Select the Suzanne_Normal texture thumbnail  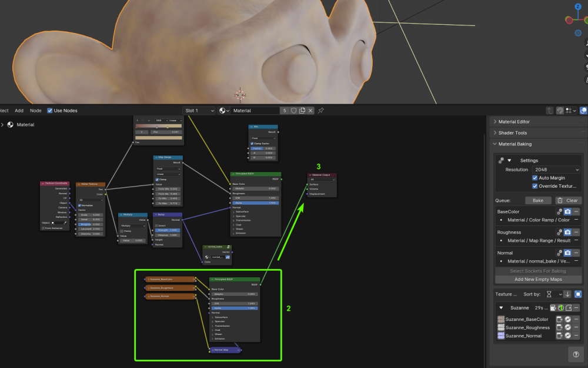tap(501, 336)
